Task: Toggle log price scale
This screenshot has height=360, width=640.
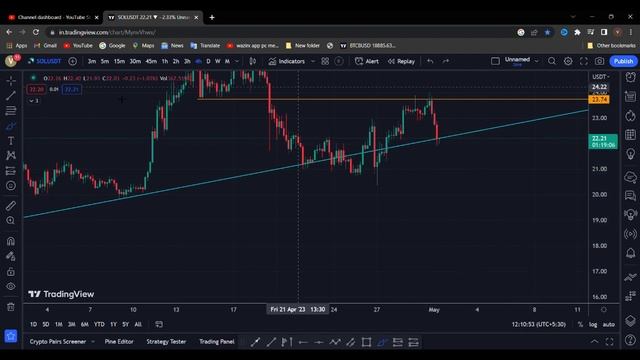Action: click(x=593, y=324)
